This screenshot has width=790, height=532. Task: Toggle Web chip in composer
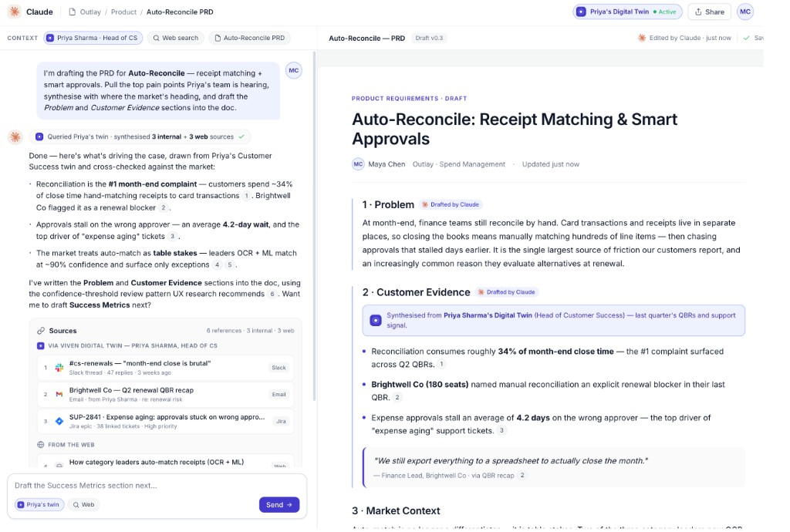[x=83, y=505]
